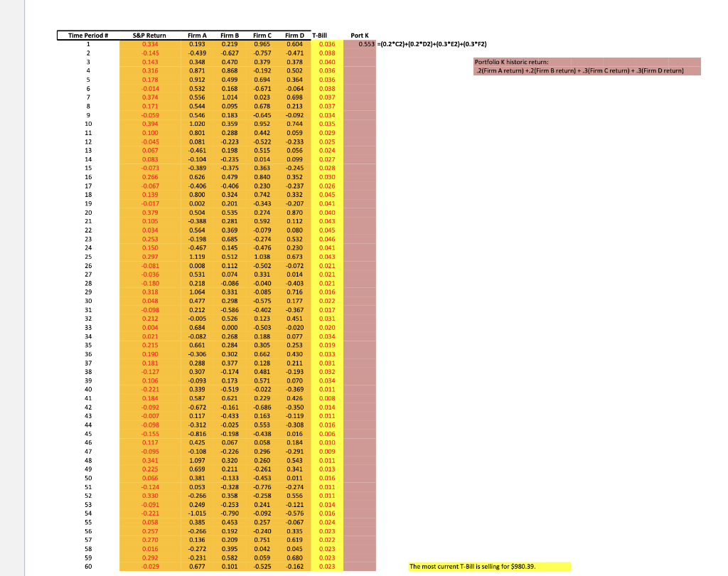Viewport: 728px width, 576px height.
Task: Select Firm D value 0.680 in period 59
Action: [294, 558]
